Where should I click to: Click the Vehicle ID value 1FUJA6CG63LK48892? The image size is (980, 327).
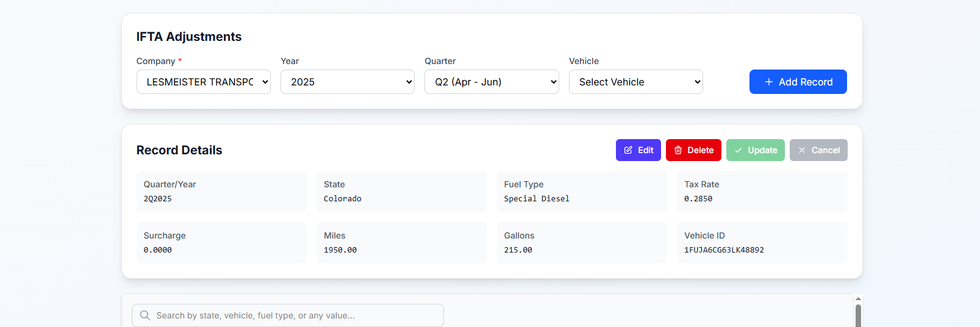point(724,250)
